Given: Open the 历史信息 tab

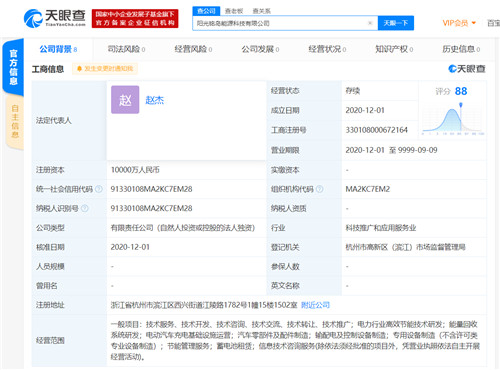Looking at the screenshot, I should click(461, 49).
